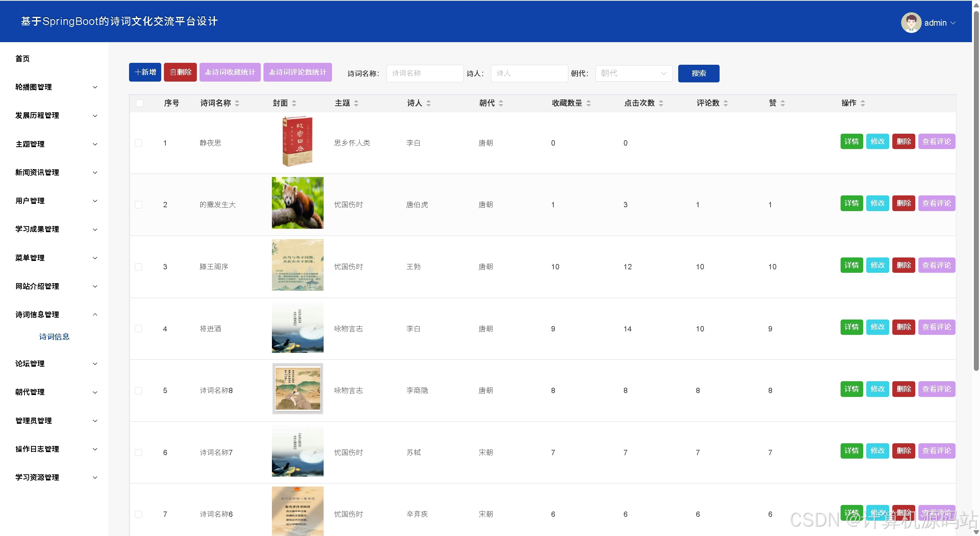Open 诗词收藏统计 chart
980x536 pixels.
click(x=230, y=72)
